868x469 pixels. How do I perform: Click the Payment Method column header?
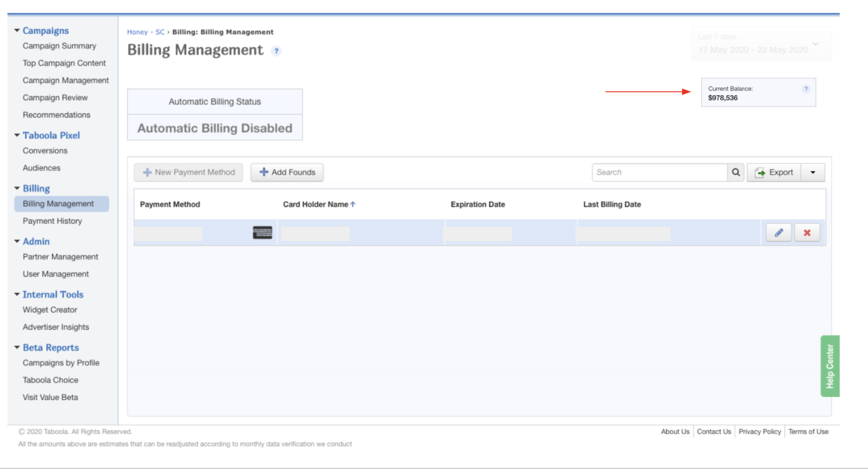(170, 204)
